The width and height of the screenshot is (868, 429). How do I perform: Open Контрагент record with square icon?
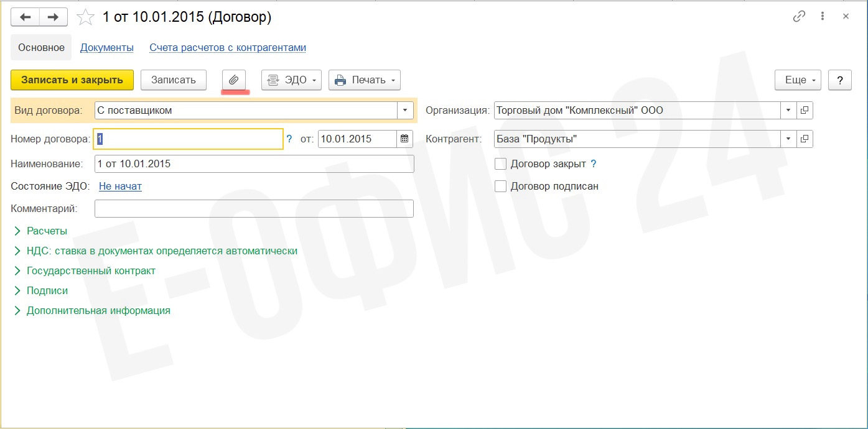(x=805, y=139)
